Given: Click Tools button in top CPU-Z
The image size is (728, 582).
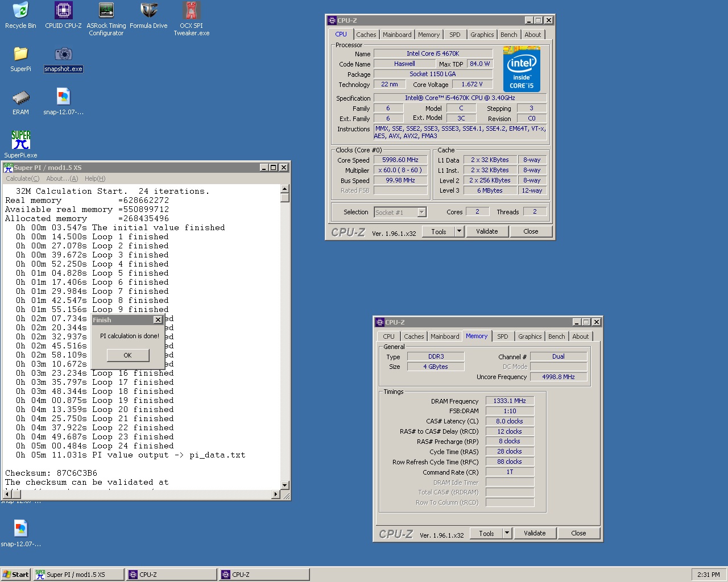Looking at the screenshot, I should point(439,231).
